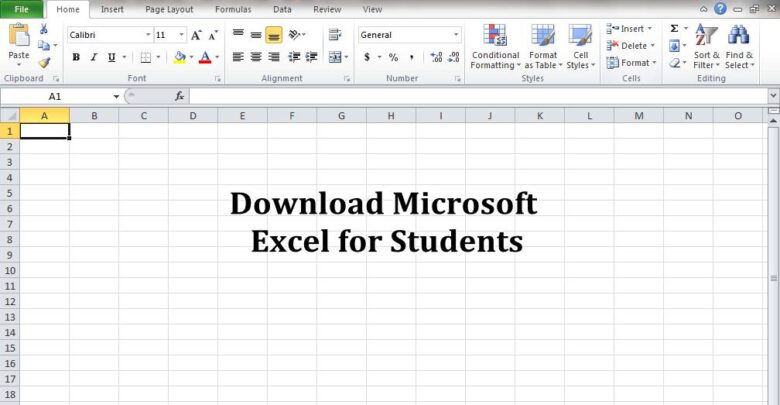
Task: Click into the formula bar
Action: [478, 96]
